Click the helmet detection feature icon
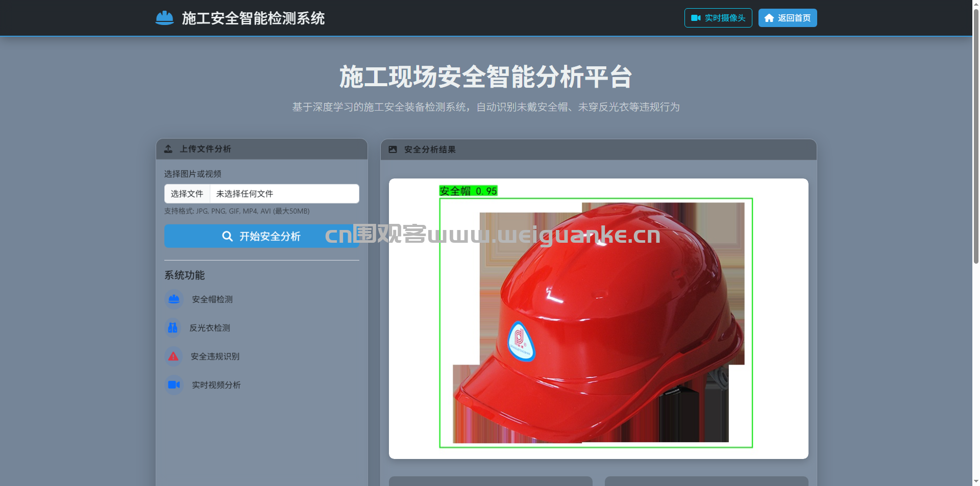The image size is (980, 486). (x=174, y=299)
